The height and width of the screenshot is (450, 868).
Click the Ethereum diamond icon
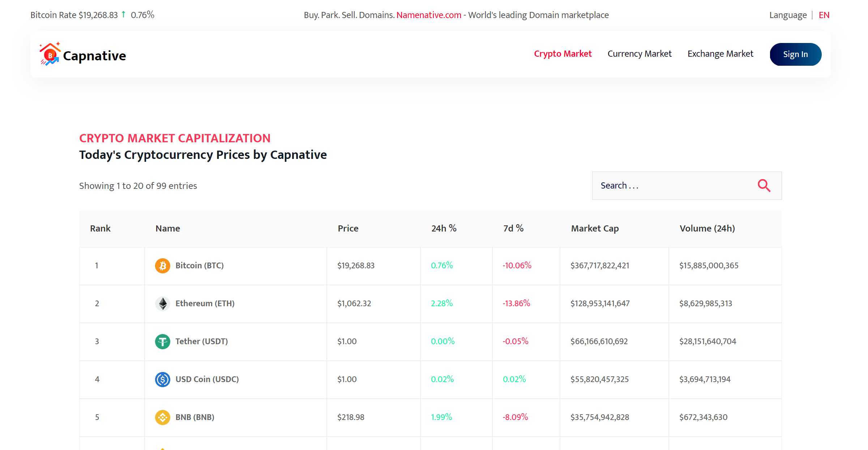163,303
